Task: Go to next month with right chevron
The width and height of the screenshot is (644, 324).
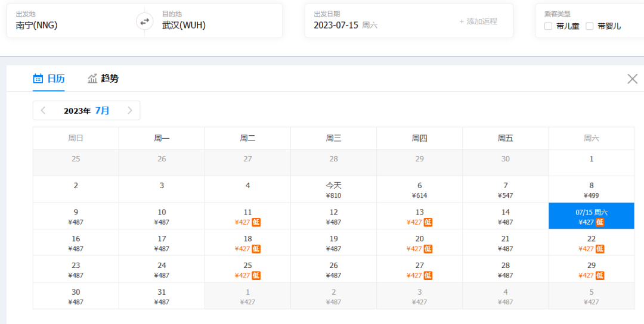Action: tap(130, 111)
